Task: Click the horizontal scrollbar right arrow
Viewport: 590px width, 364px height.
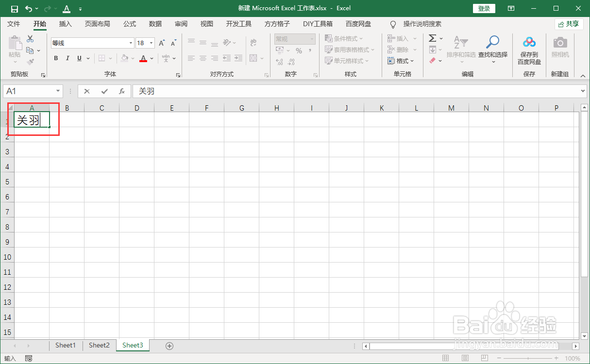Action: (x=576, y=346)
